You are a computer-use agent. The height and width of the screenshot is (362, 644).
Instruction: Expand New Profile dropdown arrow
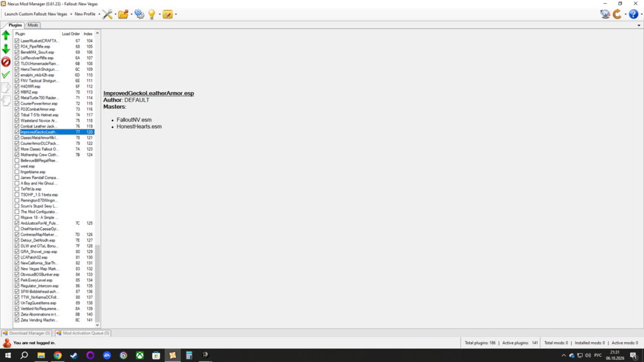coord(99,14)
